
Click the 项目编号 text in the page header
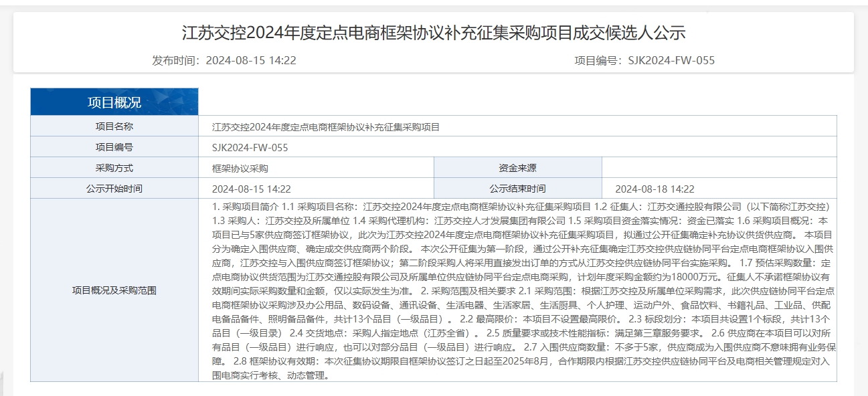pyautogui.click(x=644, y=60)
